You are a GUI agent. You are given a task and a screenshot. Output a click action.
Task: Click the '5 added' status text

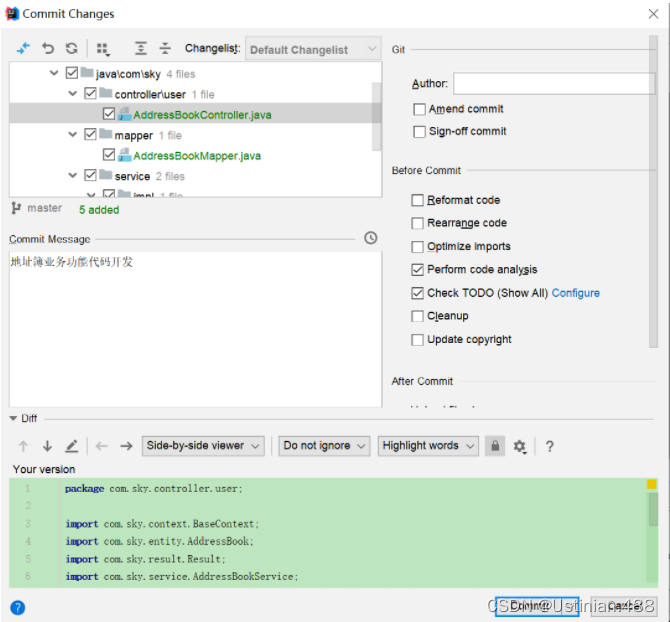pyautogui.click(x=99, y=210)
